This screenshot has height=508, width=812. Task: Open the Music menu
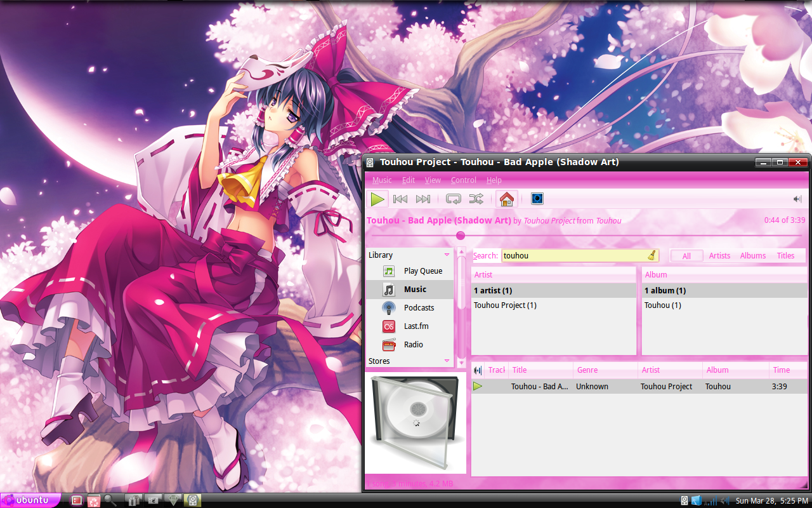click(x=382, y=180)
